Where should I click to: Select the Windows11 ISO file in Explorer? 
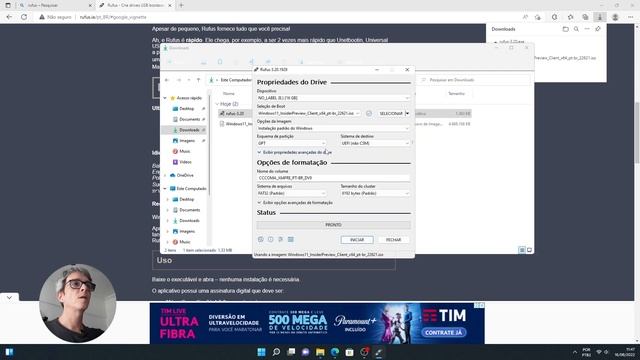pyautogui.click(x=237, y=124)
